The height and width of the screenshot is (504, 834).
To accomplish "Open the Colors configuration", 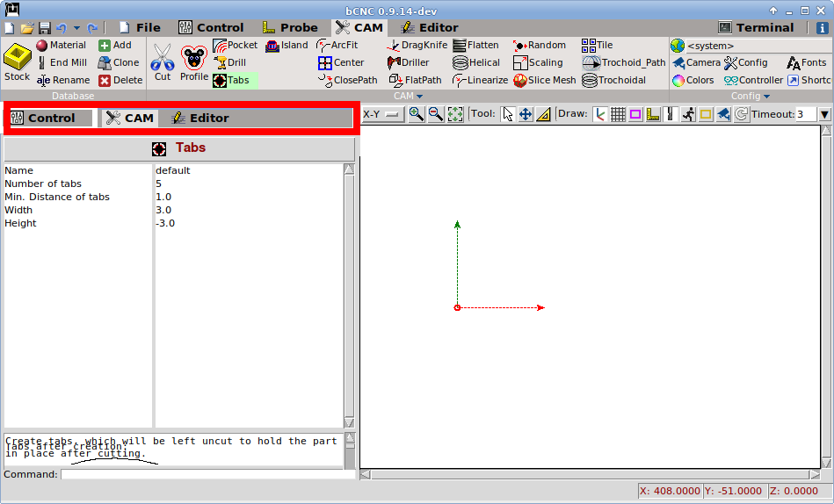I will click(x=693, y=80).
